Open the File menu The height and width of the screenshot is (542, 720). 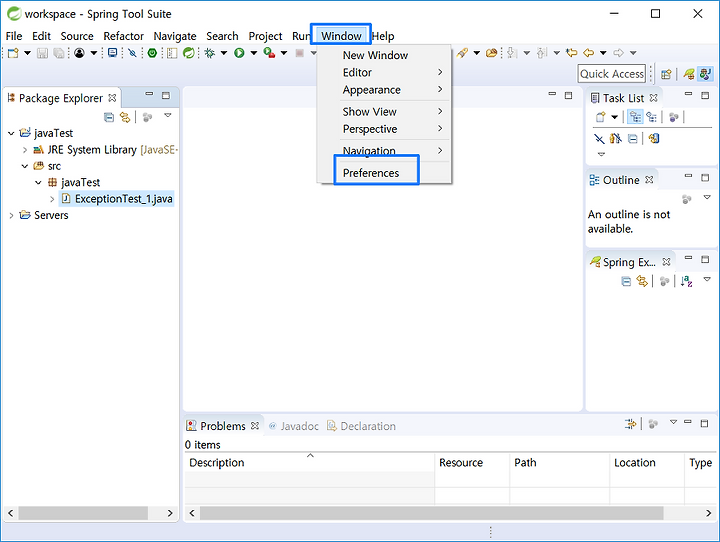(x=14, y=36)
